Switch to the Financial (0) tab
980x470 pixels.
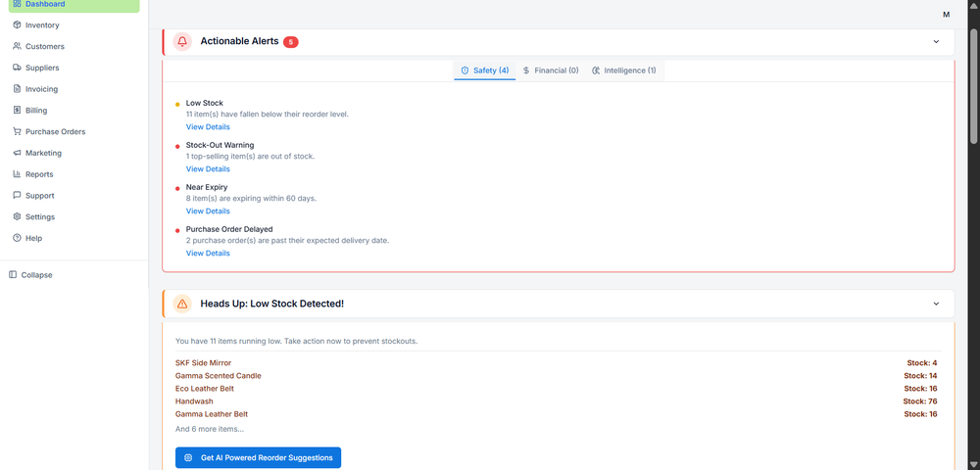coord(551,70)
